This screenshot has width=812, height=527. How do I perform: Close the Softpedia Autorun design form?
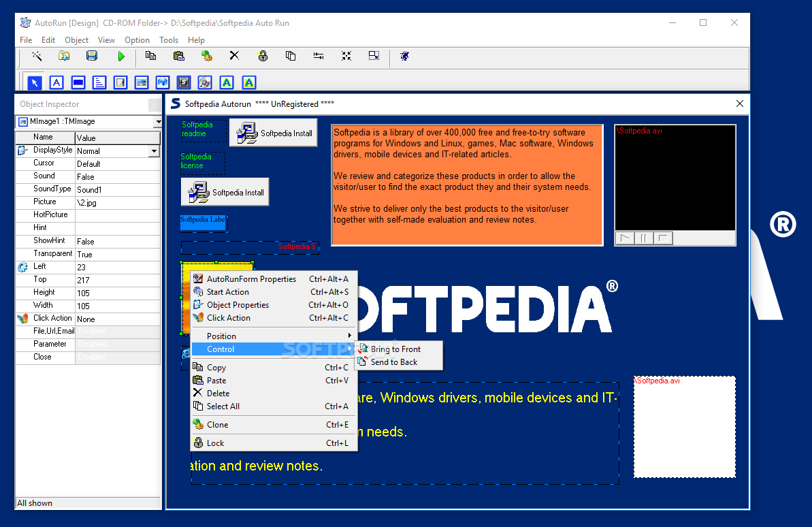(739, 103)
